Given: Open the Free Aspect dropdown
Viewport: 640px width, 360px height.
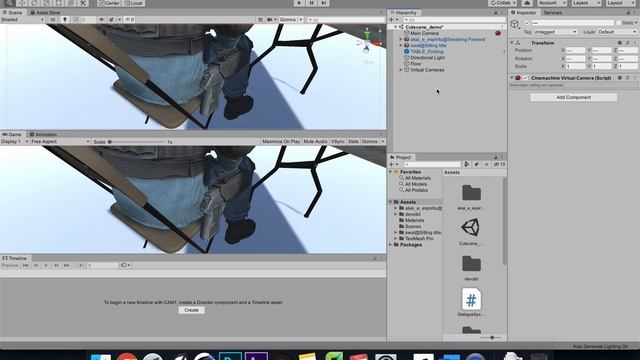Looking at the screenshot, I should pos(60,142).
